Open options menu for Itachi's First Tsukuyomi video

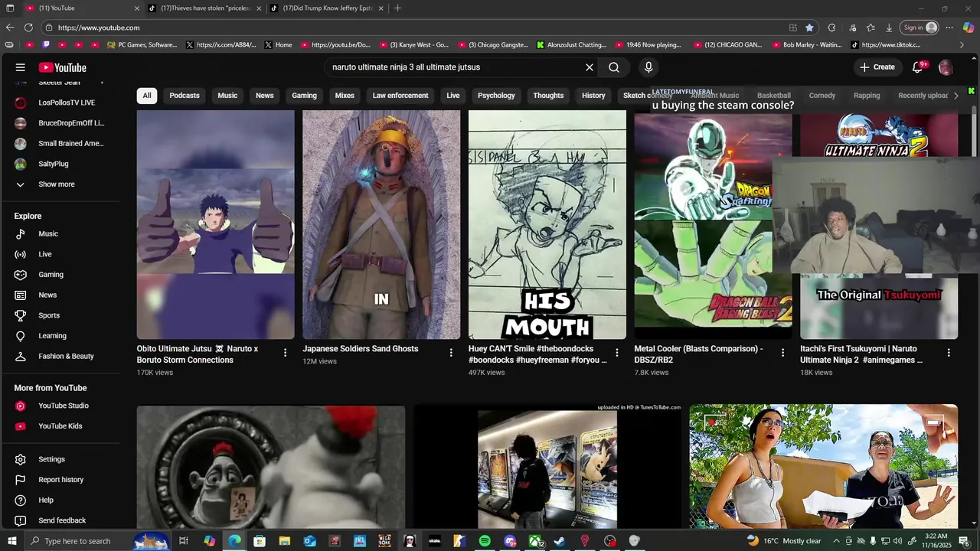click(x=949, y=353)
